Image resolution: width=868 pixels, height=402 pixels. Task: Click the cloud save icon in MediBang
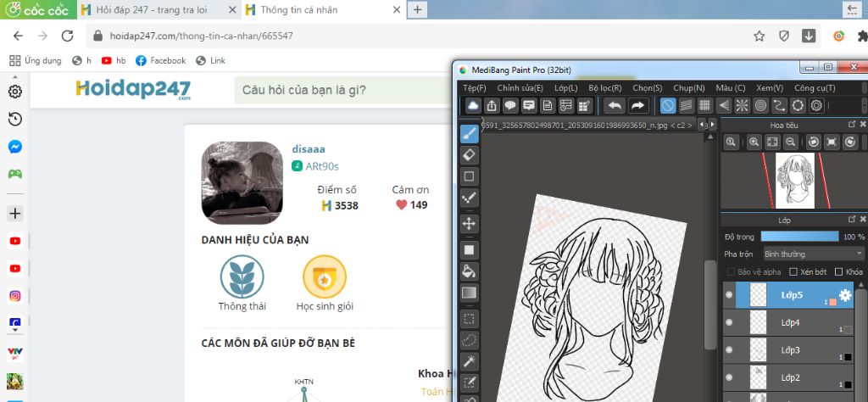point(473,105)
